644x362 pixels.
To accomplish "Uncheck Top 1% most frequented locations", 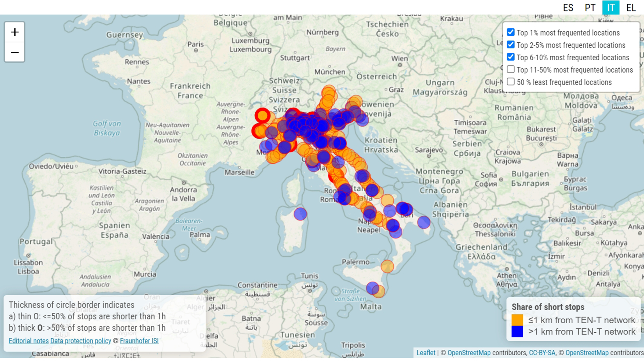I will pos(511,32).
